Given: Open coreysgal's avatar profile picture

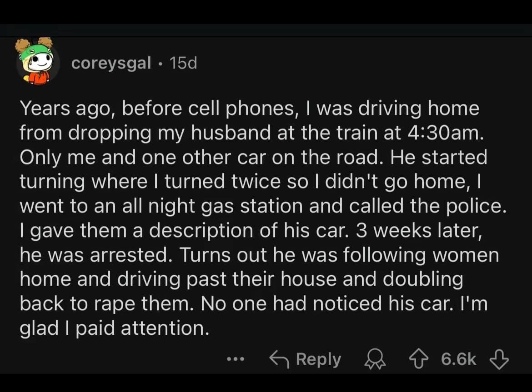Looking at the screenshot, I should (37, 61).
